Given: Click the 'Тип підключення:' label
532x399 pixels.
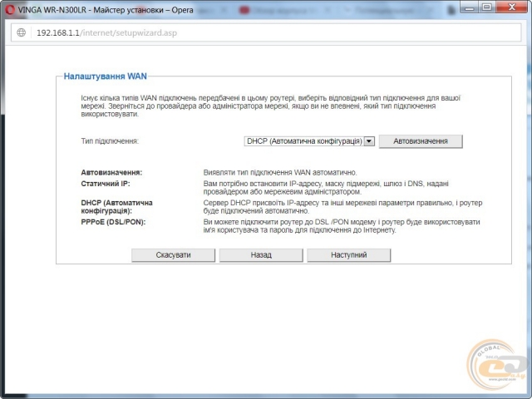Looking at the screenshot, I should pyautogui.click(x=110, y=141).
